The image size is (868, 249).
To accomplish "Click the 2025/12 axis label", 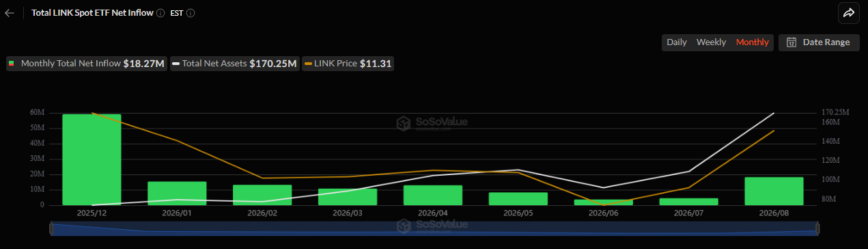I will tap(92, 213).
